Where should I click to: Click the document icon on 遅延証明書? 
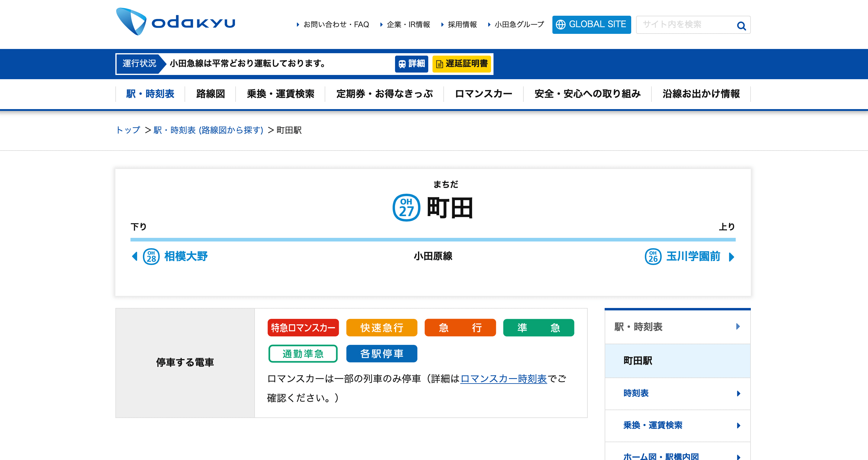(439, 64)
